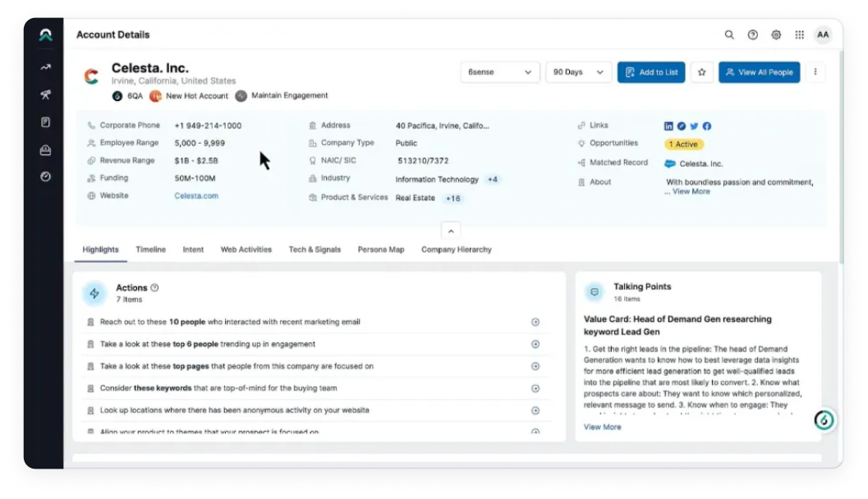
Task: Click the search magnifier icon
Action: click(x=729, y=34)
